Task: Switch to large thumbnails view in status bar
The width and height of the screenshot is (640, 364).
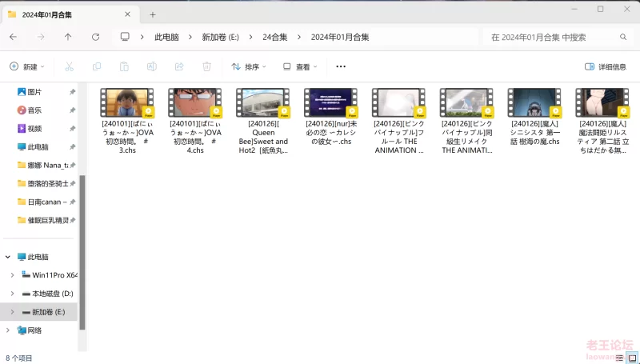Action: 631,358
